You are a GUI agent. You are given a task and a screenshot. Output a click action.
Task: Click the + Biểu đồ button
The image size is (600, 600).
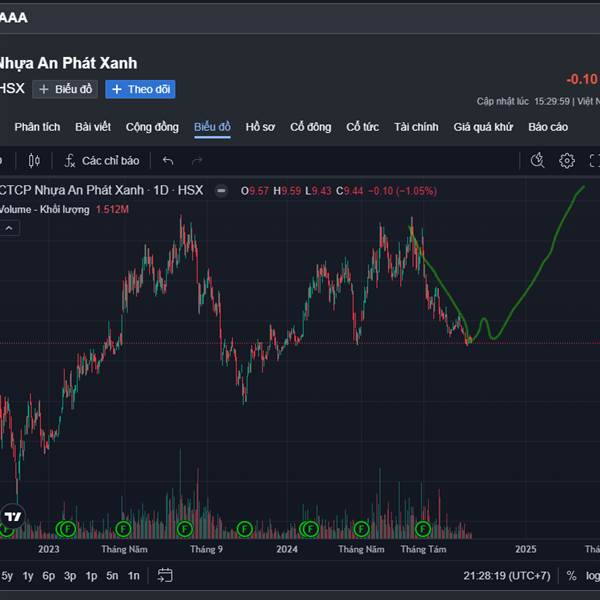point(65,89)
